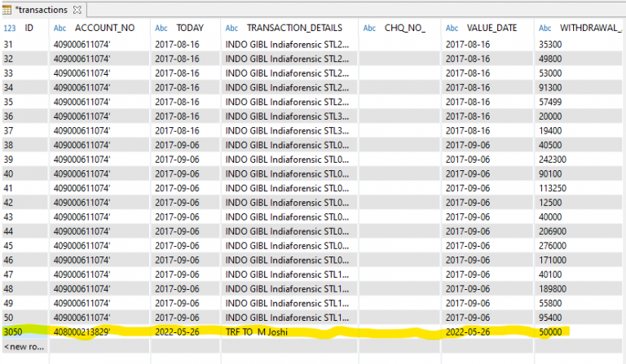Select account number 408000213829' cell
626x364 pixels.
99,332
